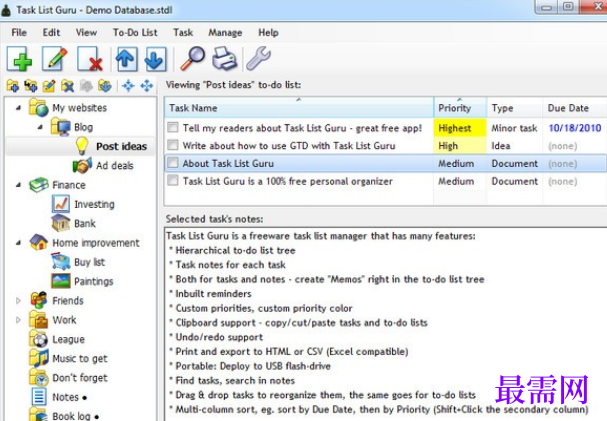The width and height of the screenshot is (607, 421).
Task: Expand the Friends tree node
Action: pyautogui.click(x=18, y=300)
